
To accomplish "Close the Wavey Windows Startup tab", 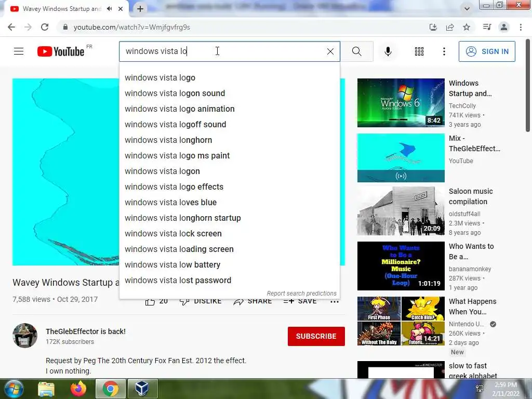I will [121, 9].
